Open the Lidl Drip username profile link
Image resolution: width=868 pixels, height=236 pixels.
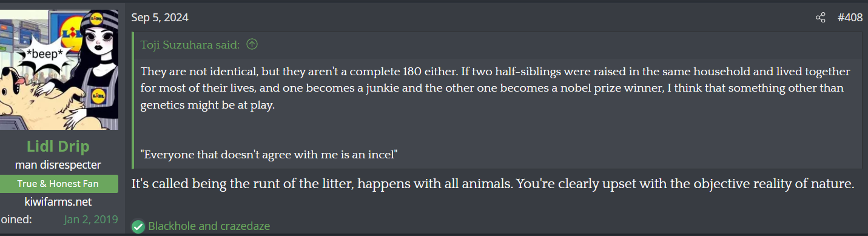[58, 147]
